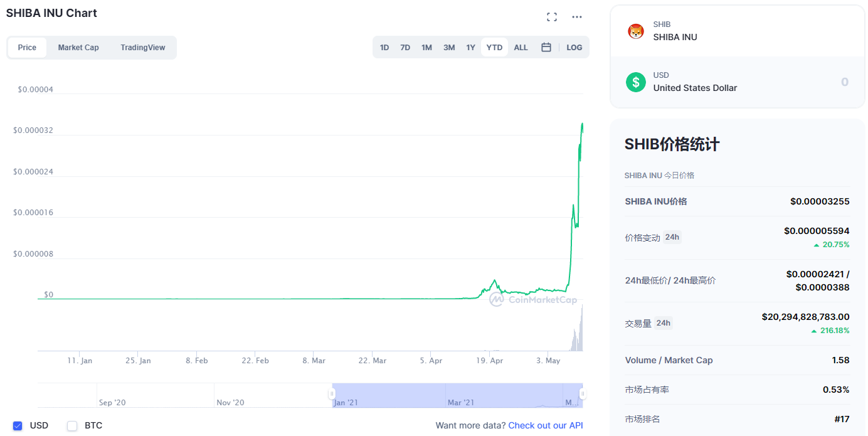The height and width of the screenshot is (436, 868).
Task: Click the right handle of range slider
Action: [583, 394]
